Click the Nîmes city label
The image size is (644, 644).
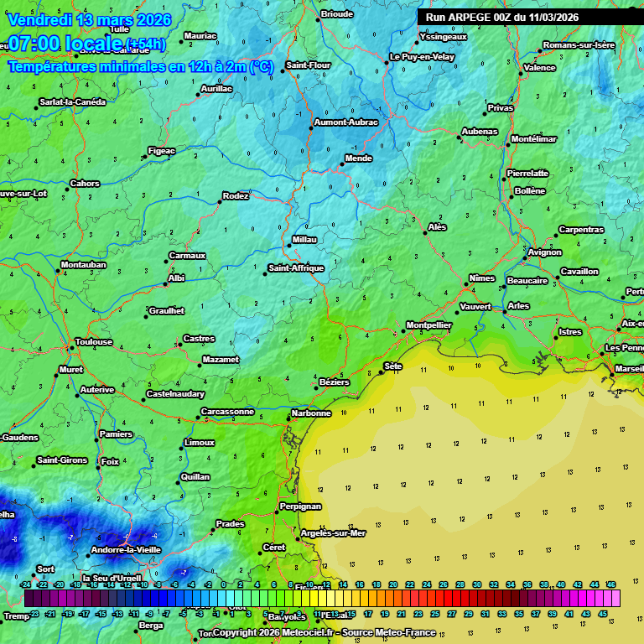coord(482,278)
